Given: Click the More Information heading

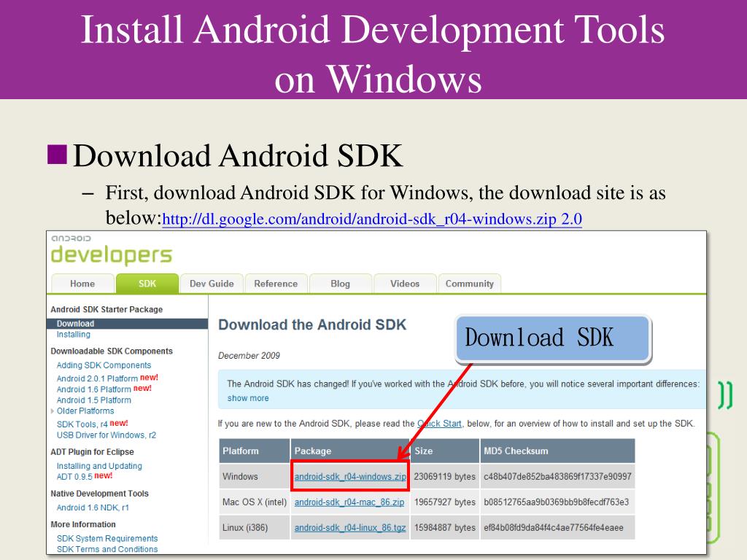Looking at the screenshot, I should click(83, 524).
